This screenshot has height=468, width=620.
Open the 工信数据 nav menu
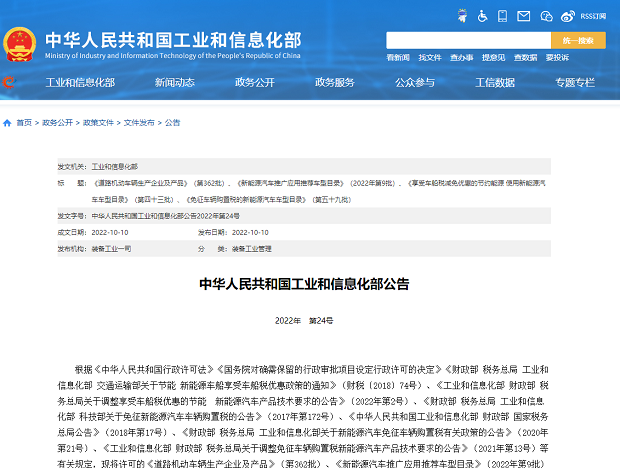495,82
